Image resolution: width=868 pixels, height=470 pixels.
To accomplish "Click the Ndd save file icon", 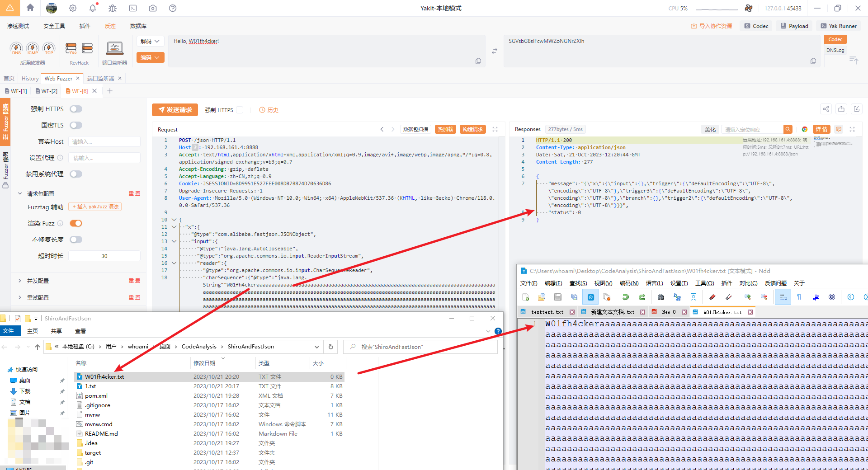I will (558, 297).
